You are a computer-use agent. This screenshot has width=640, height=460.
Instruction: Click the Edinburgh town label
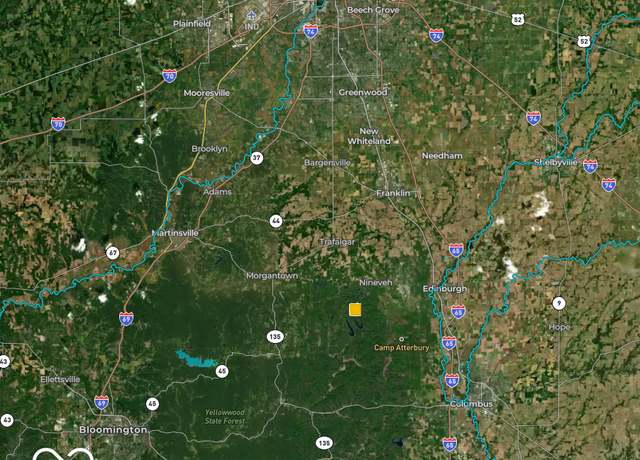pos(445,289)
